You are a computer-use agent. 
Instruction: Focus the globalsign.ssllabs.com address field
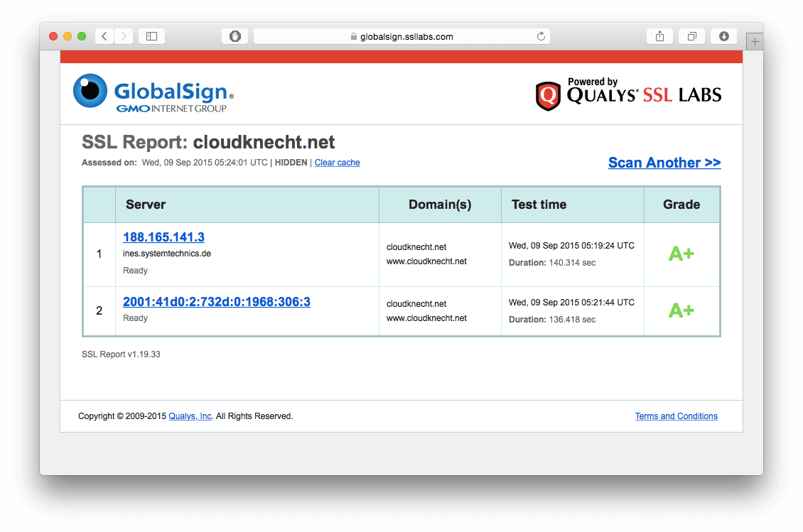pos(402,36)
